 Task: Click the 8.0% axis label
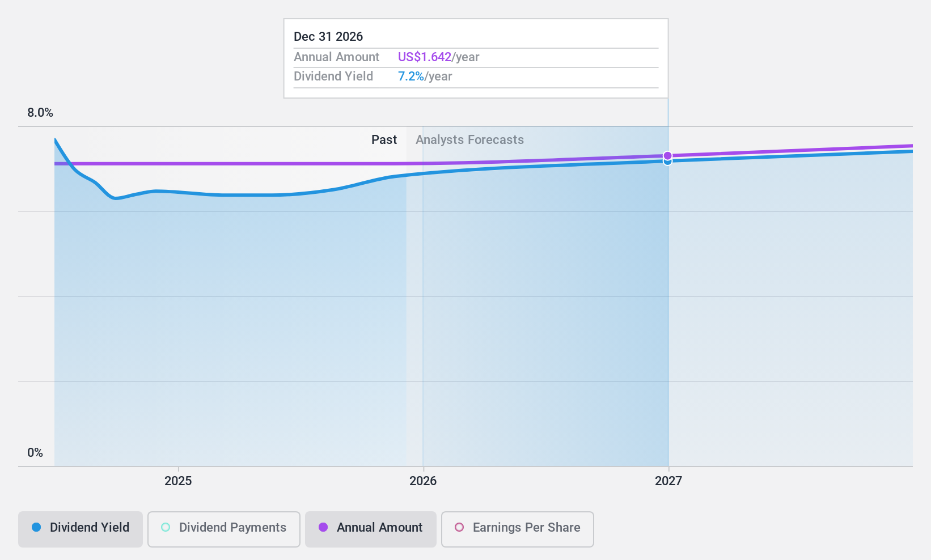40,112
